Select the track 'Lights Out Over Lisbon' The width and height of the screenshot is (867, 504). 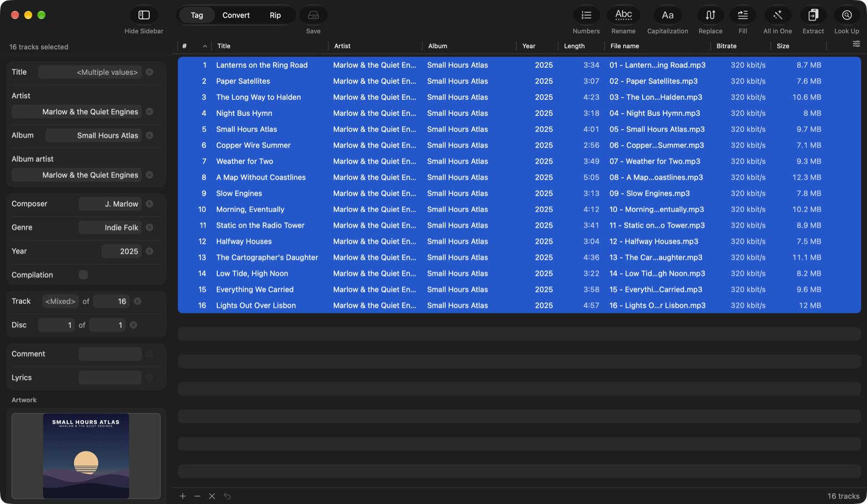tap(519, 305)
